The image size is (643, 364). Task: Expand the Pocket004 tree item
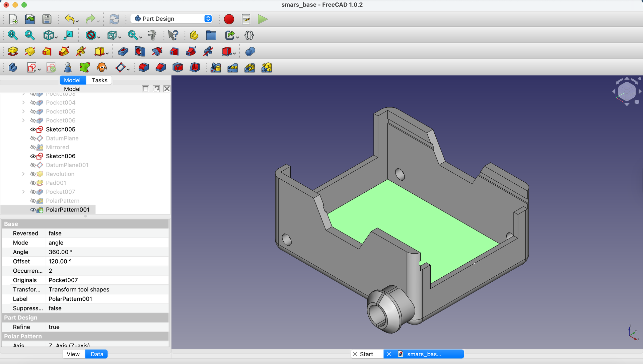click(23, 102)
